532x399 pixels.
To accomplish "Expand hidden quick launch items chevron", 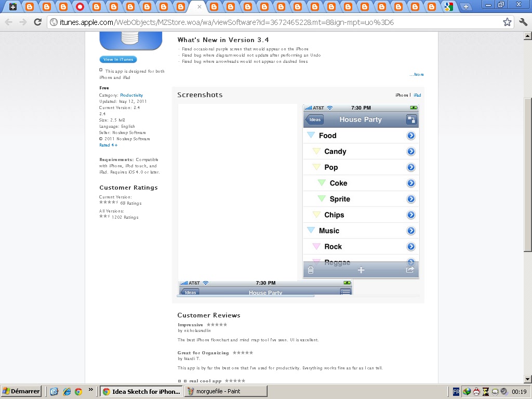I will (90, 390).
